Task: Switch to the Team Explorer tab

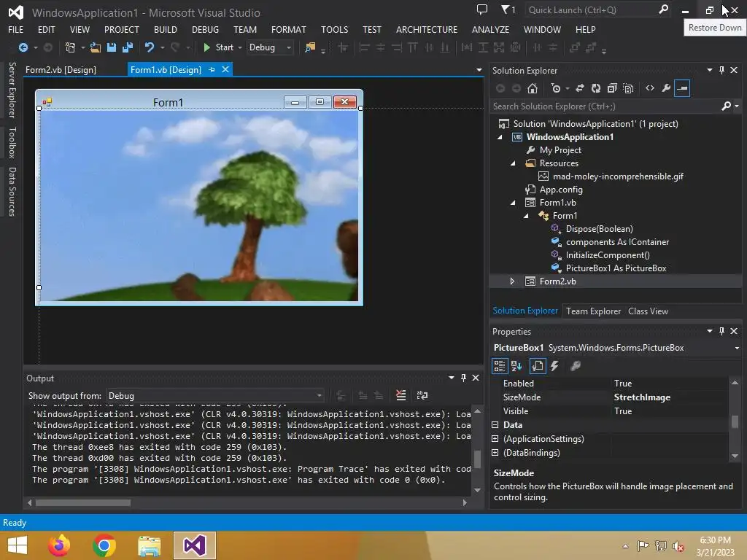Action: 593,311
